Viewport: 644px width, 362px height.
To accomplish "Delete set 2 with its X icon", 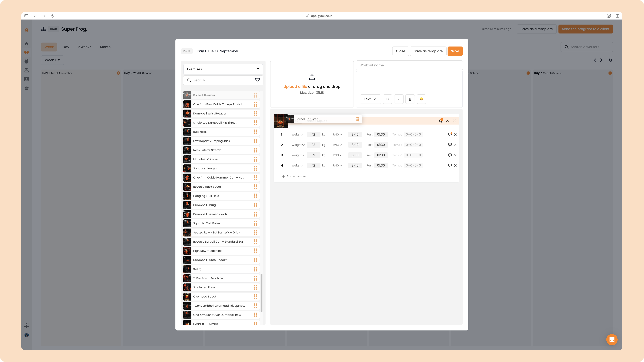I will click(x=455, y=145).
